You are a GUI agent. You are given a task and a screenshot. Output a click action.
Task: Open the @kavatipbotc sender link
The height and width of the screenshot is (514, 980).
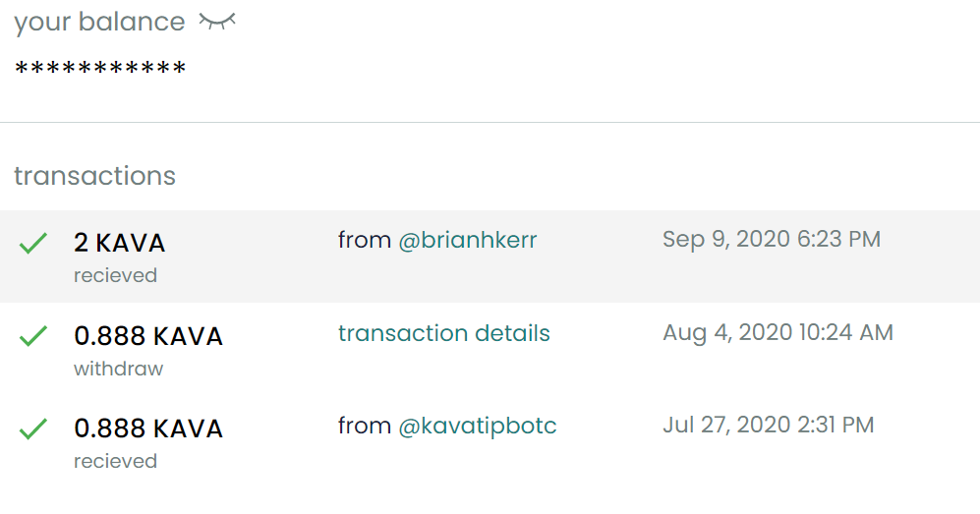pos(477,427)
